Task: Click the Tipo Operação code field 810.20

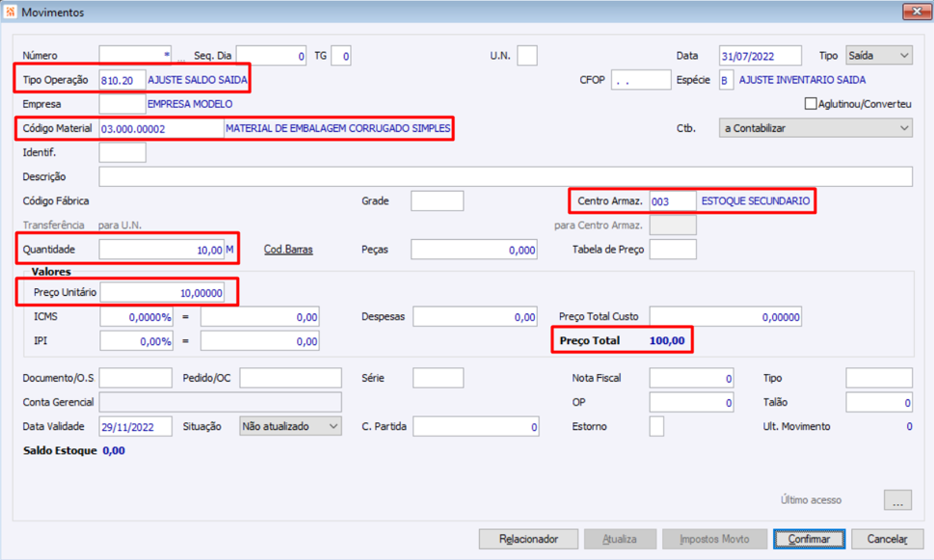Action: pos(122,80)
